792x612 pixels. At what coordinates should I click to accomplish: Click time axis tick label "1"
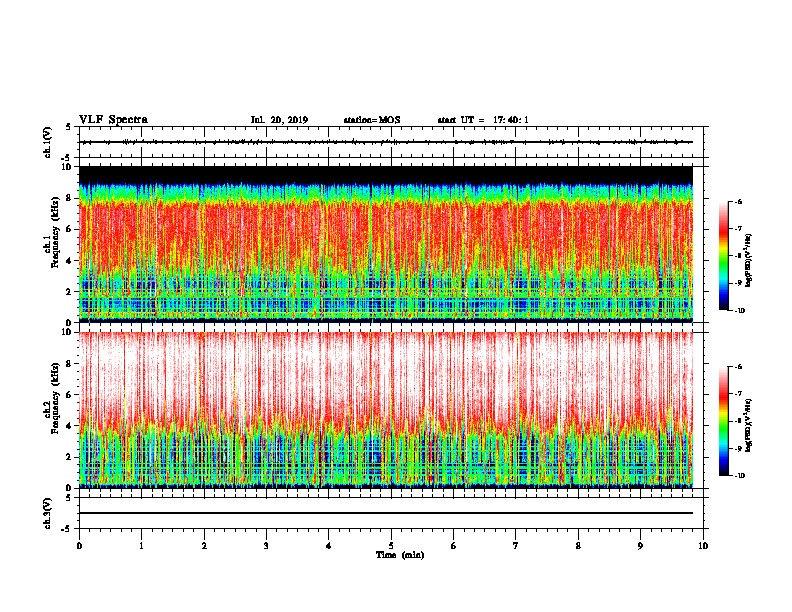pos(141,546)
